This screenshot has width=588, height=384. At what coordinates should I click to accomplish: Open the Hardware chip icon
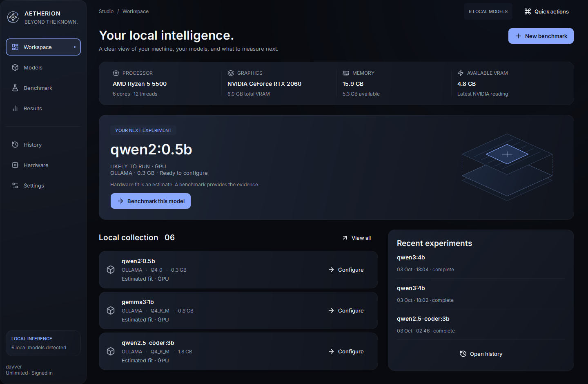tap(15, 165)
